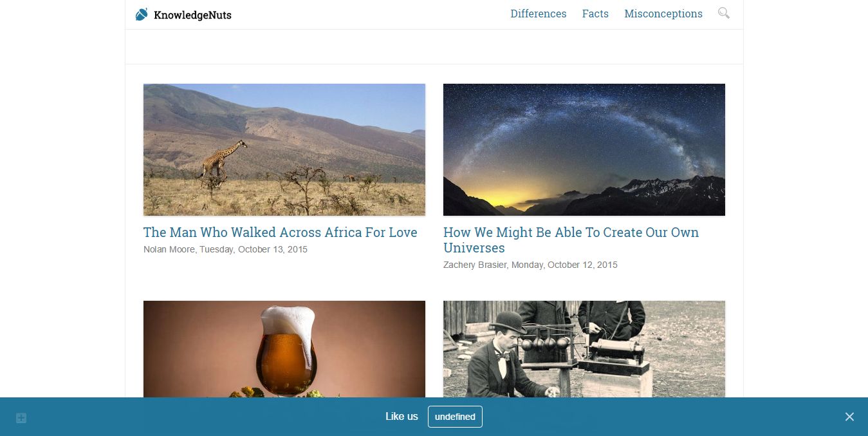
Task: Click the Milky Way night sky thumbnail
Action: pyautogui.click(x=584, y=149)
